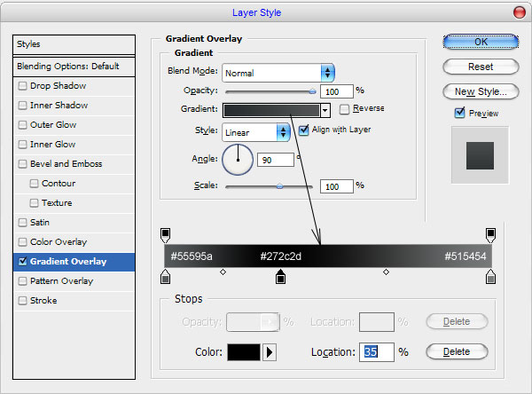Click the New Style... button
The height and width of the screenshot is (394, 532).
(x=481, y=91)
